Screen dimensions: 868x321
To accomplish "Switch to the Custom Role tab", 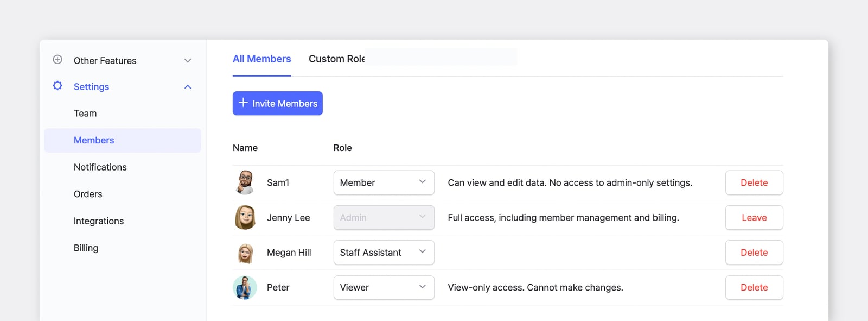I will point(337,59).
